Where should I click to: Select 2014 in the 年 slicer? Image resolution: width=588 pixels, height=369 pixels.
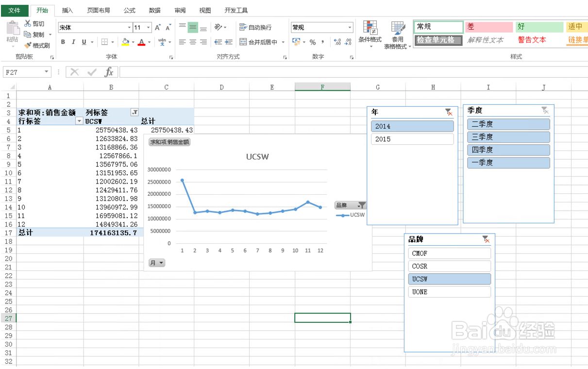pyautogui.click(x=412, y=126)
